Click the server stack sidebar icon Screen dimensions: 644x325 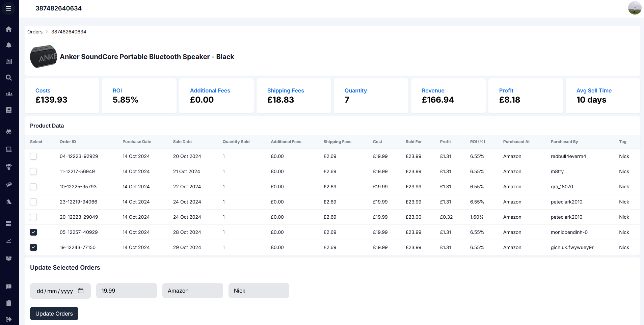9,223
